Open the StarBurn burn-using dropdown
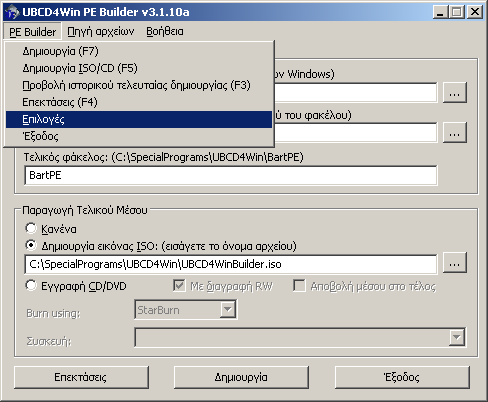Screen dimensions: 488x402 click(228, 310)
